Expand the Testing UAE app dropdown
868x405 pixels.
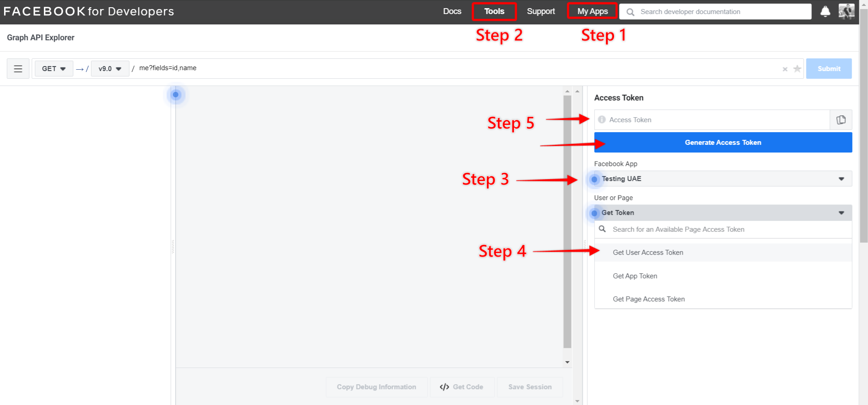point(723,179)
